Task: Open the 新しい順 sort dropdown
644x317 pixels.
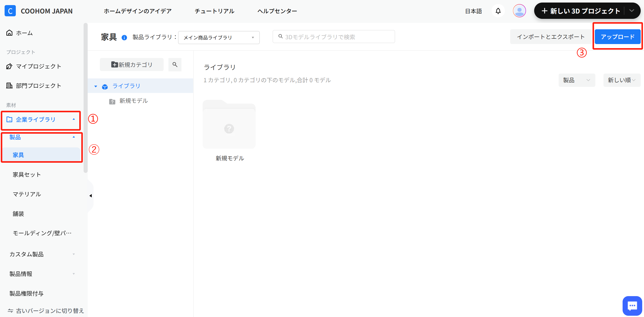Action: [x=622, y=80]
